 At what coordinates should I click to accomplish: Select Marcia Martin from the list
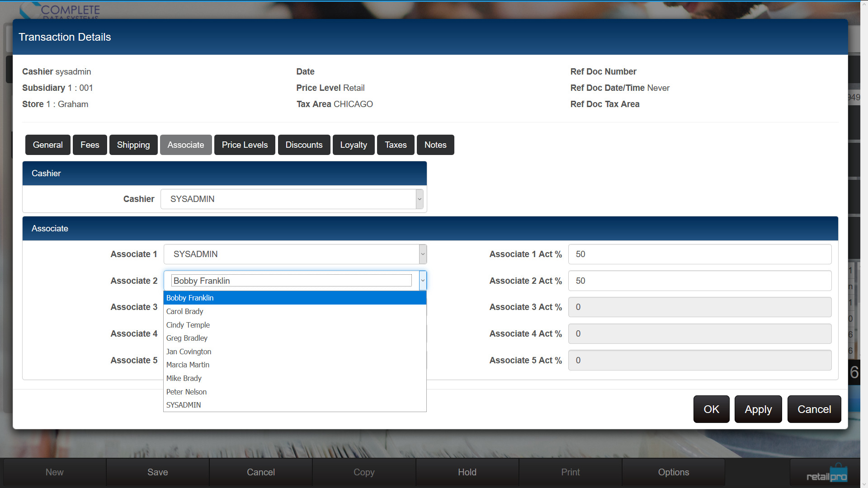click(188, 365)
